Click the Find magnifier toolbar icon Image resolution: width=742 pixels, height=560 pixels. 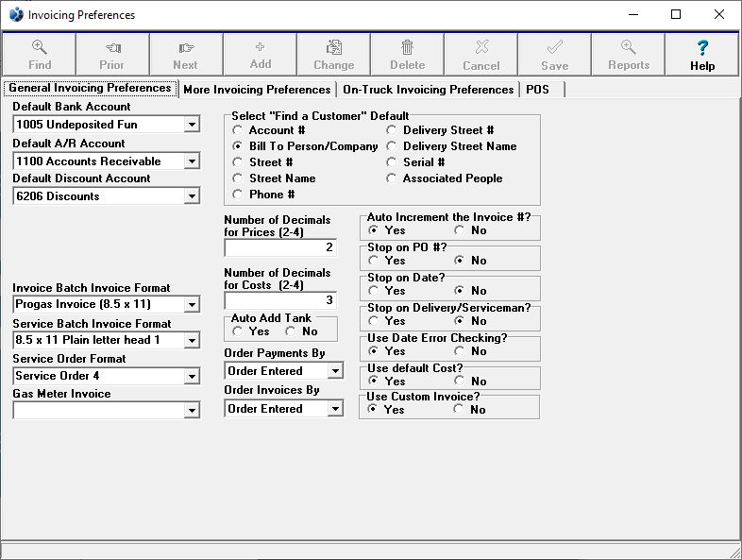(40, 47)
